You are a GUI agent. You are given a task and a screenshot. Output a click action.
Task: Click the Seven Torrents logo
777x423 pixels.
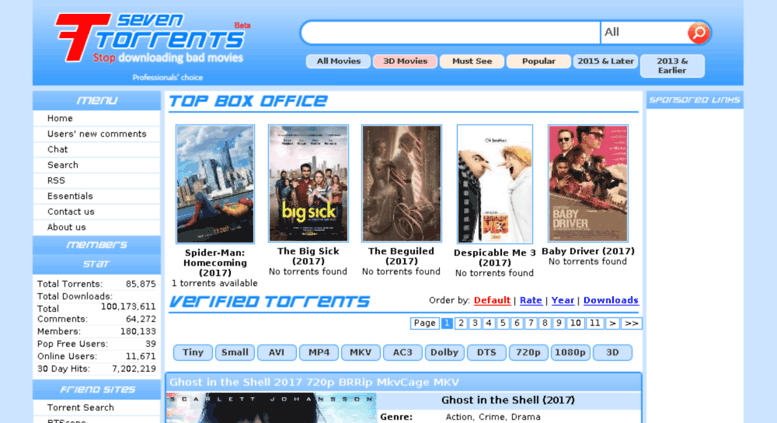point(153,39)
